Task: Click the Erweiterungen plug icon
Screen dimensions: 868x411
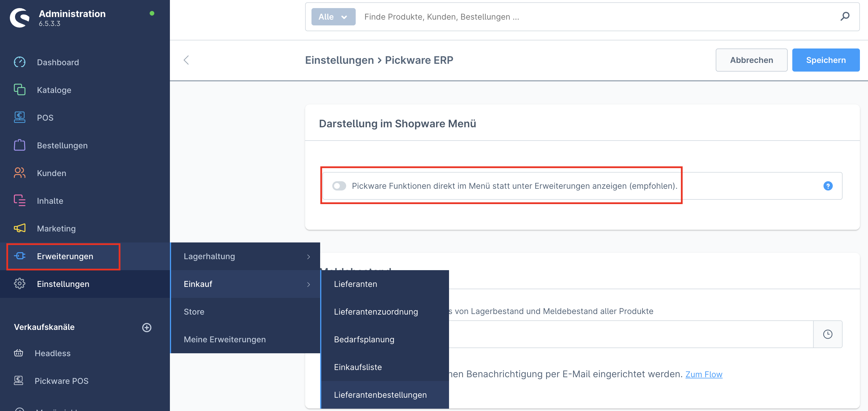Action: (20, 256)
